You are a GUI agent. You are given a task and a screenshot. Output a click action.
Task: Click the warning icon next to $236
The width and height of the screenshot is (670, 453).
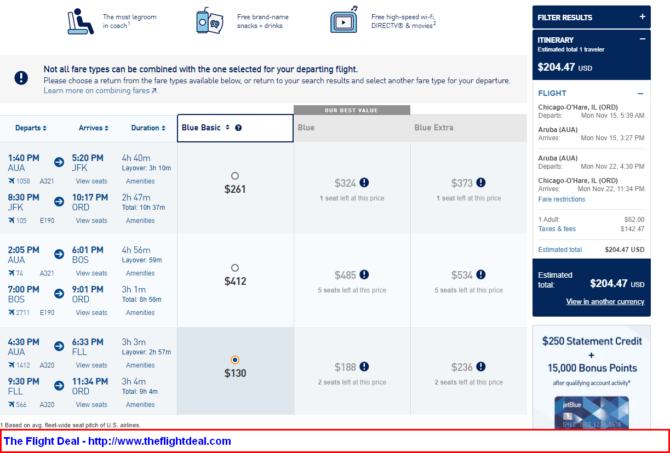481,367
